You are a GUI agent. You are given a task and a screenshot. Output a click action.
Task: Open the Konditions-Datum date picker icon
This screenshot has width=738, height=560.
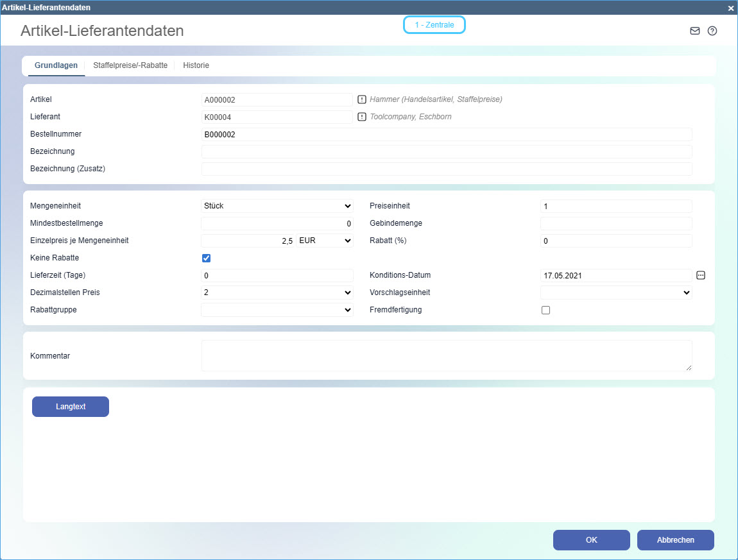click(x=701, y=275)
